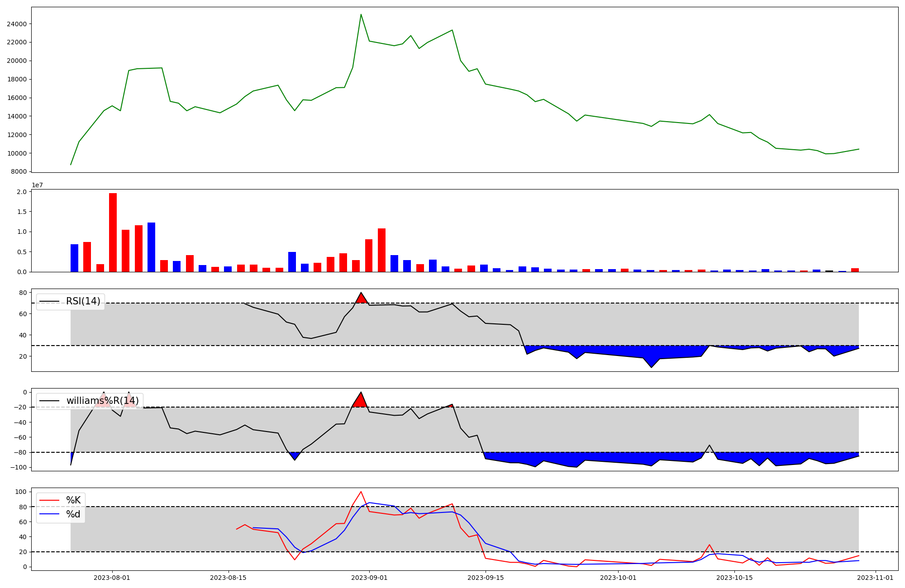Click the first blue volume bar on left

74,258
